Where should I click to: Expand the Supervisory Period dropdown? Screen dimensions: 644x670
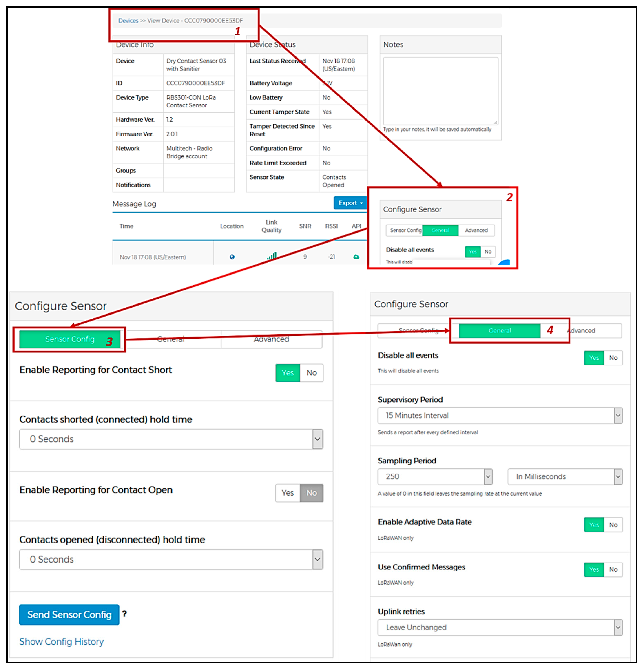point(500,416)
